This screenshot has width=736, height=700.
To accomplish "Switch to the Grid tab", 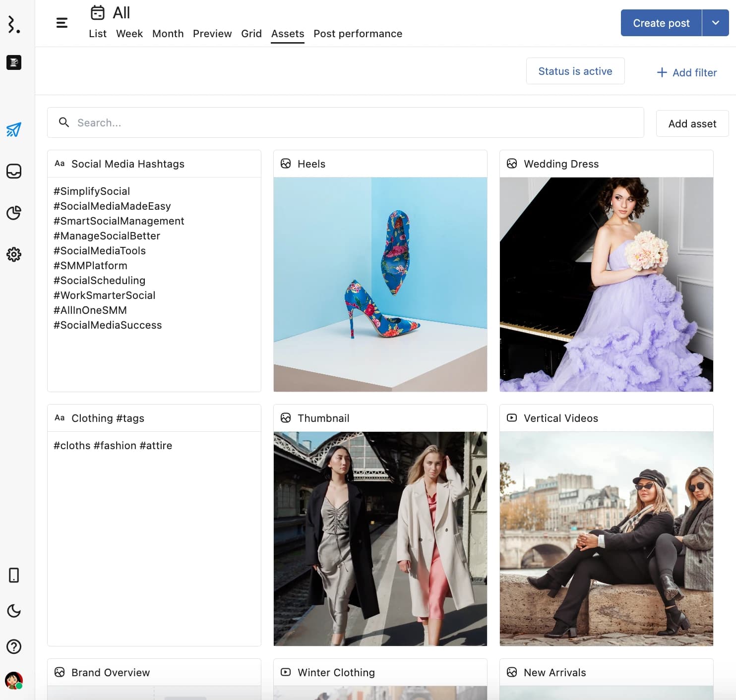I will click(x=251, y=34).
